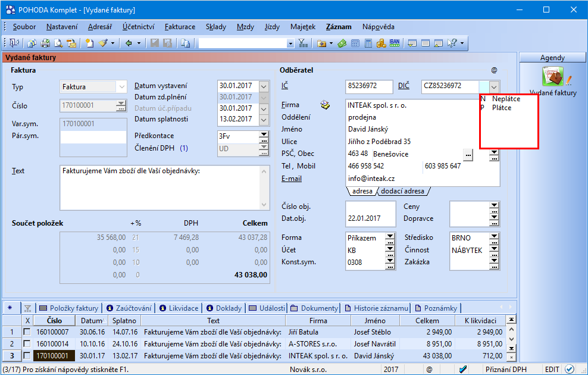Click the panel icon with picture
588x375 pixels.
click(x=439, y=43)
